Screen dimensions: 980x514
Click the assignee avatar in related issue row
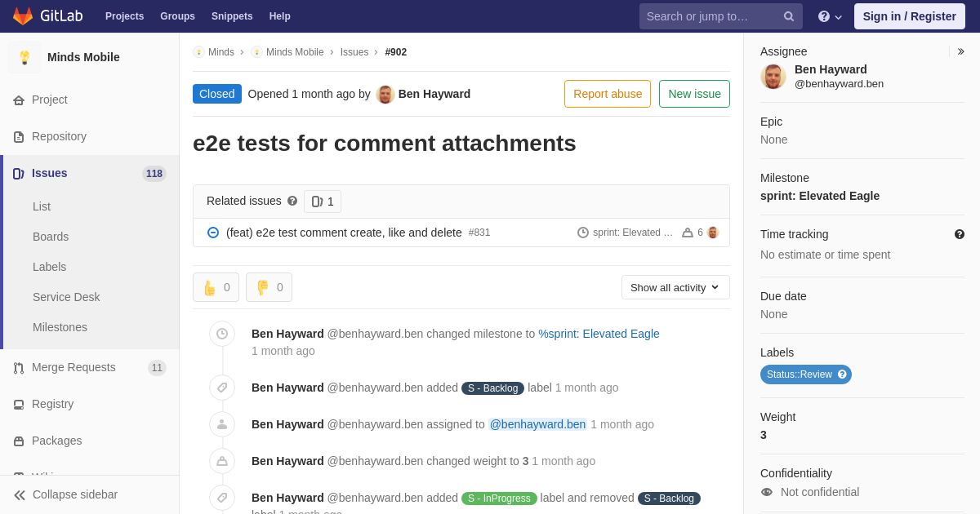[x=712, y=233]
